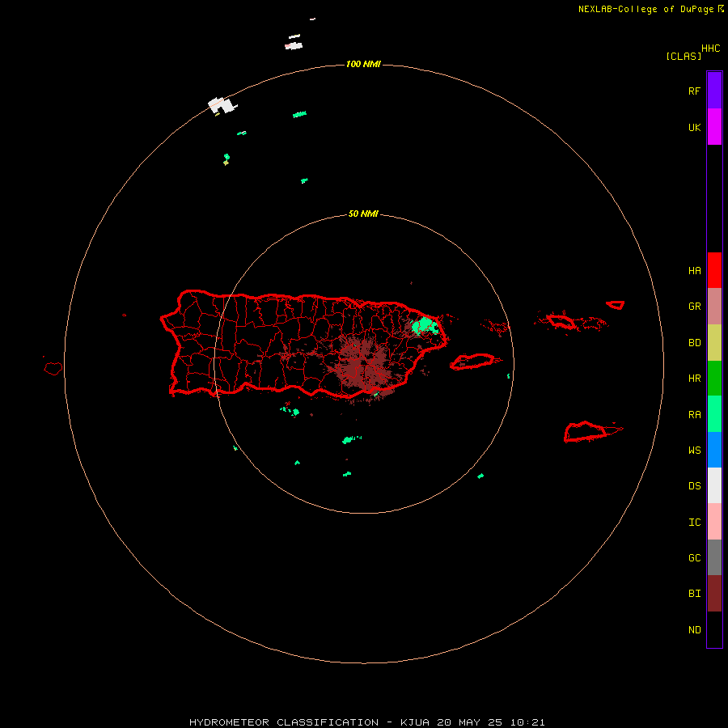Click the GR legend label
Viewport: 728px width, 728px height.
(694, 307)
